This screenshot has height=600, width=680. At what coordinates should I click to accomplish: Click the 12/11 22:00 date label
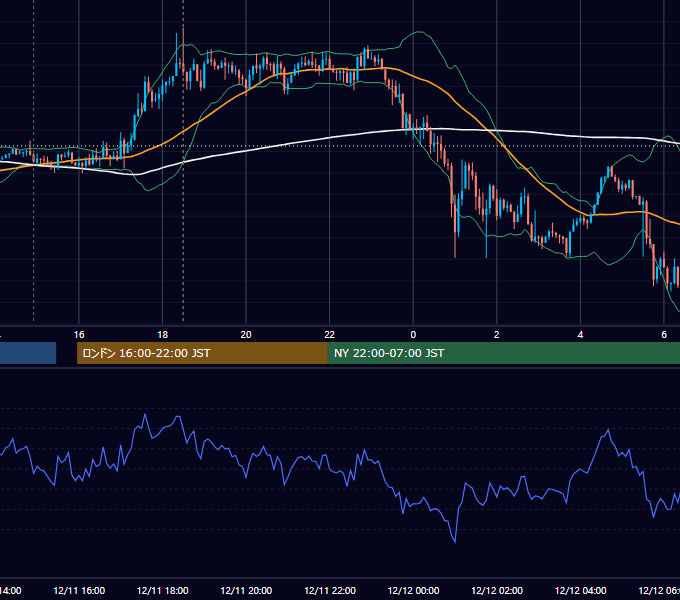330,590
